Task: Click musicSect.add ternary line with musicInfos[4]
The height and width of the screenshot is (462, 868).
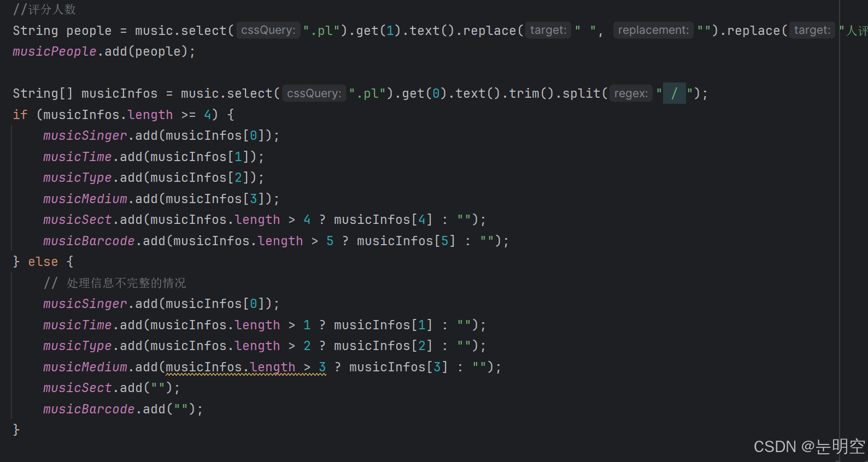Action: click(x=265, y=220)
